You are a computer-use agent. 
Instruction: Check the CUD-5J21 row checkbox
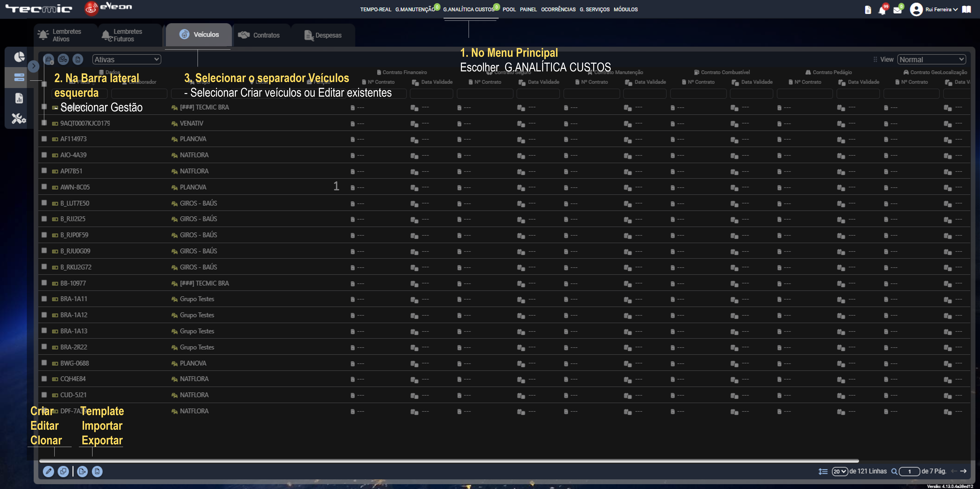[44, 395]
